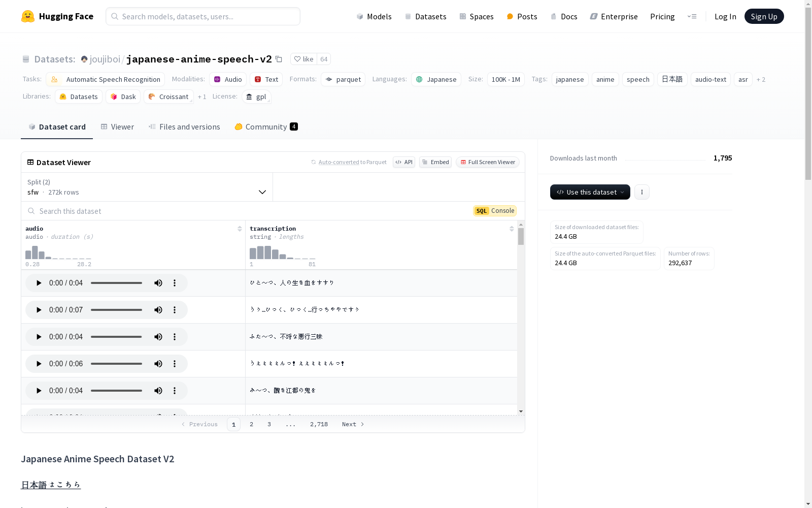812x508 pixels.
Task: Play the 0:06 audio clip
Action: (39, 364)
